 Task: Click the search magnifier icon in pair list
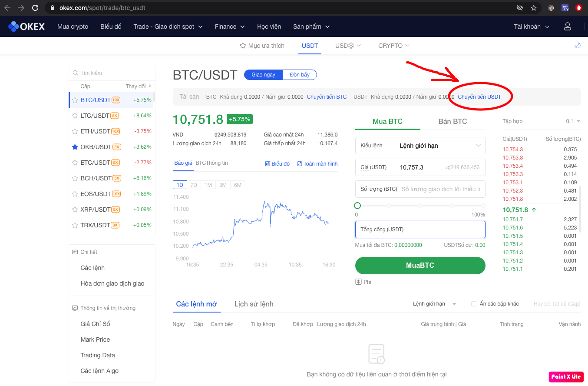(x=76, y=73)
